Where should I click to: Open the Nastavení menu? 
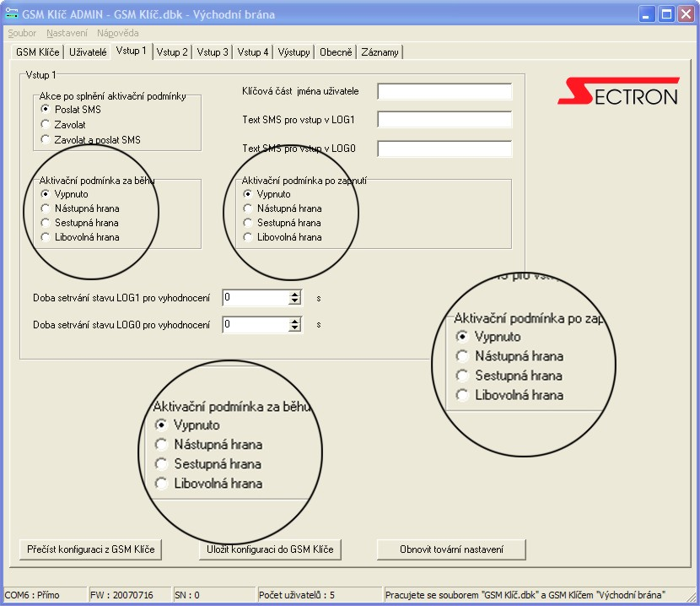coord(67,33)
